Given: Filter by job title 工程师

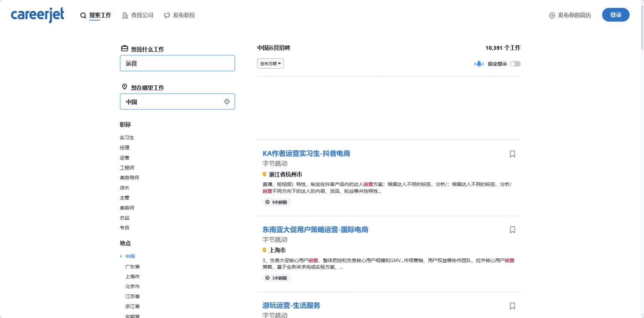Looking at the screenshot, I should pyautogui.click(x=127, y=168).
